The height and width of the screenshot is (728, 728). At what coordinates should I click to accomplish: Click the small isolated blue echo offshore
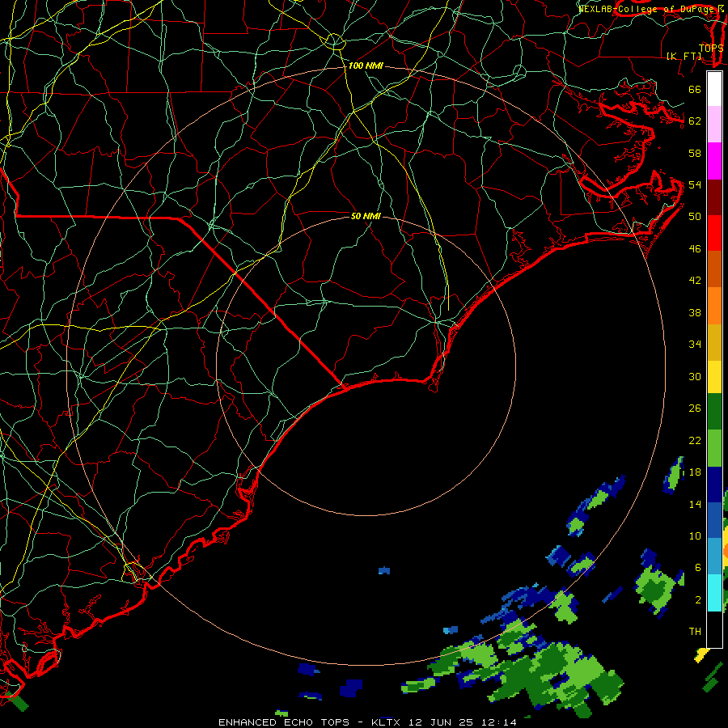(384, 570)
